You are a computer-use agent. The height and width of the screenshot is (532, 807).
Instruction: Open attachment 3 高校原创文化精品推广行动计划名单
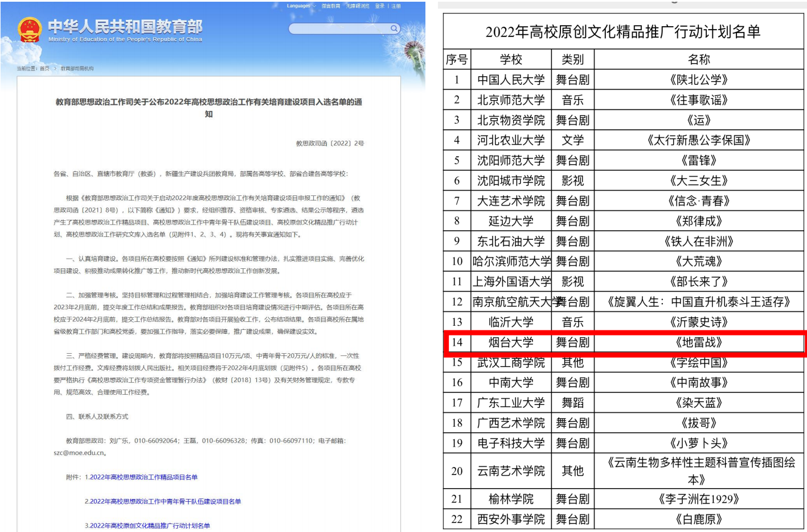148,526
